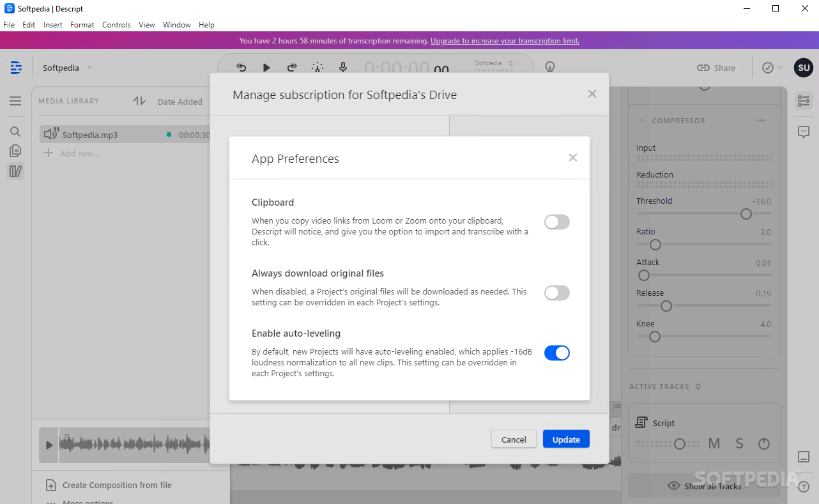
Task: Click Show all Tracks eye button
Action: click(704, 486)
